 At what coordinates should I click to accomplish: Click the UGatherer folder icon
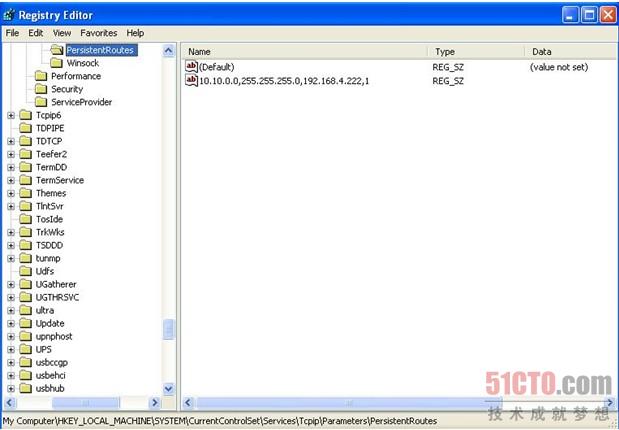pyautogui.click(x=26, y=284)
